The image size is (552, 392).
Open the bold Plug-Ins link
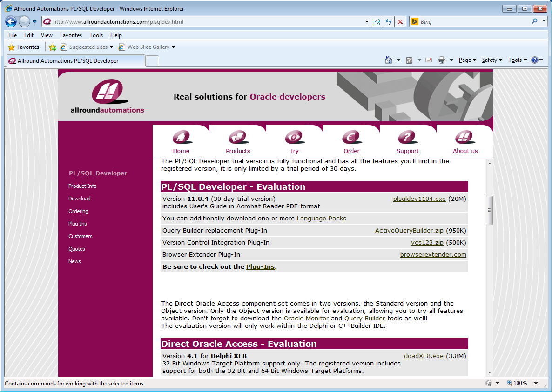tap(260, 267)
